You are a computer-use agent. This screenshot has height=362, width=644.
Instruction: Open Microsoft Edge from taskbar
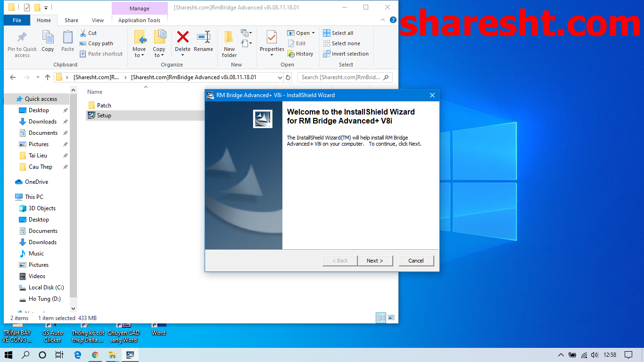(x=78, y=355)
